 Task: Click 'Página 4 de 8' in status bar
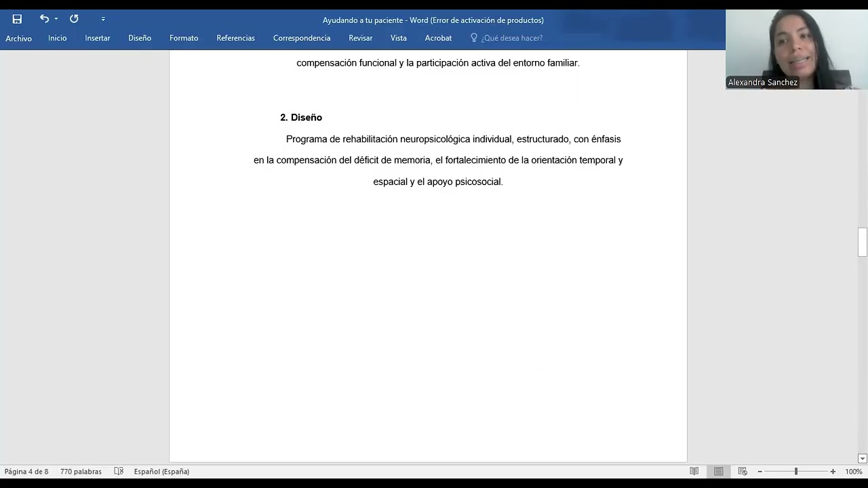pyautogui.click(x=26, y=472)
